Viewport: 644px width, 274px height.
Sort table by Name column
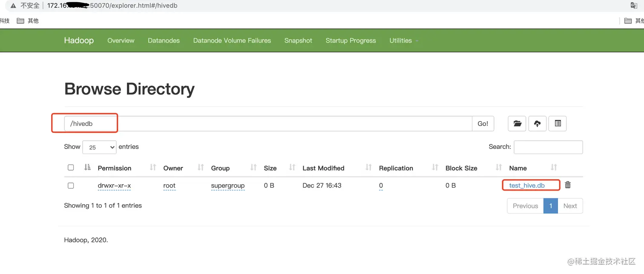518,168
